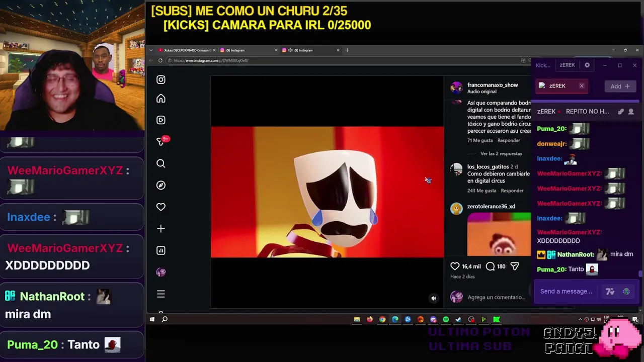This screenshot has width=644, height=362.
Task: Open profile avatar in Instagram sidebar
Action: (161, 272)
